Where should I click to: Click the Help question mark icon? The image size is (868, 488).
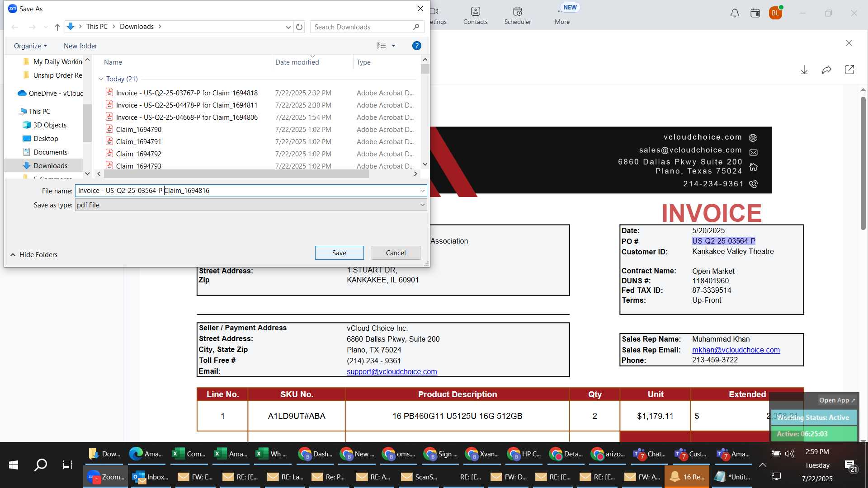pos(417,46)
